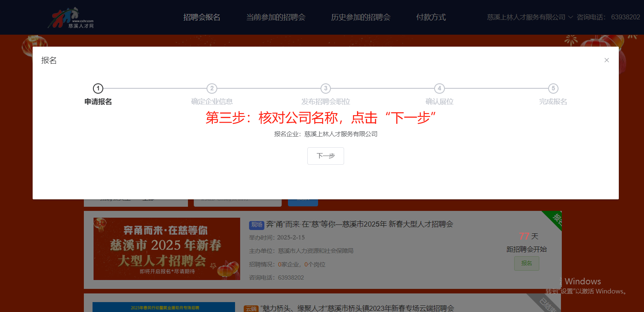Click the 咨询电话: 63938202 header text

(608, 17)
